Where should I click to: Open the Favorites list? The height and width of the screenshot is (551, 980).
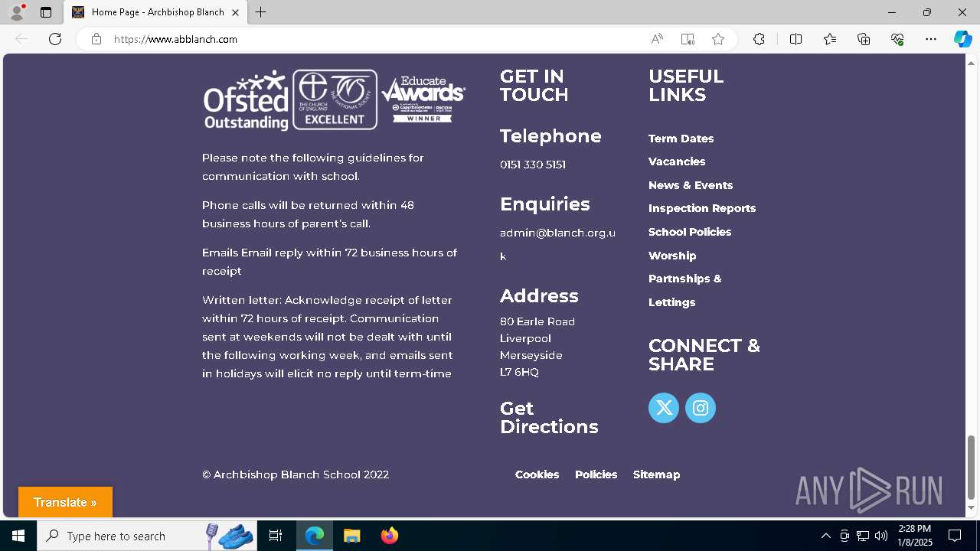click(x=830, y=39)
